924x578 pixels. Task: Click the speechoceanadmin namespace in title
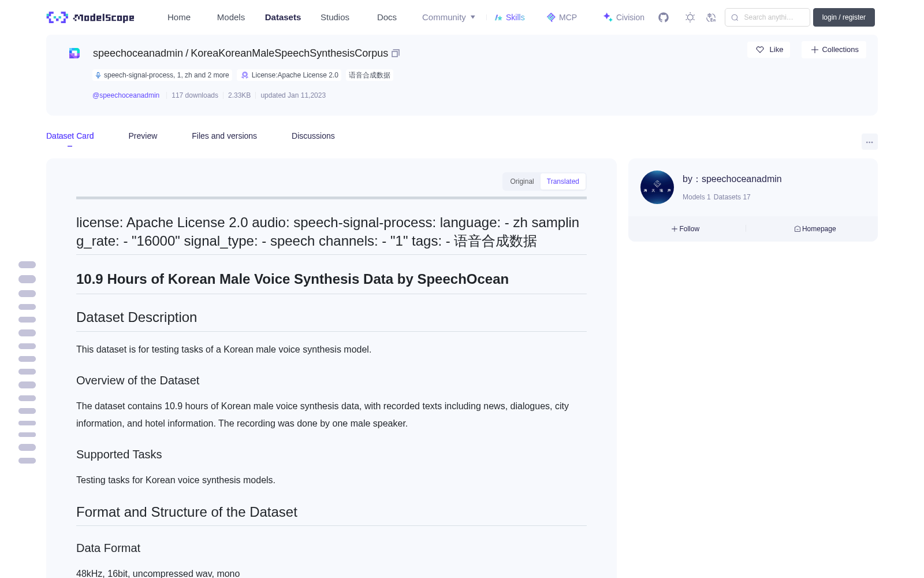pos(138,53)
